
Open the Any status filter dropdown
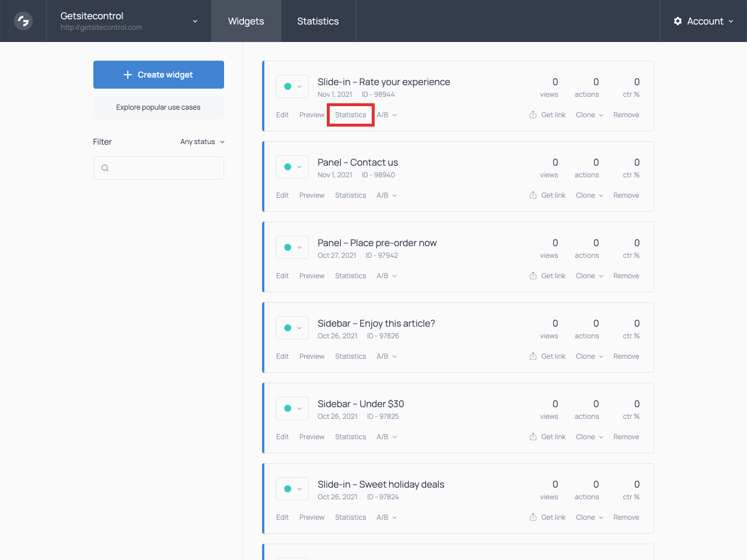coord(202,142)
